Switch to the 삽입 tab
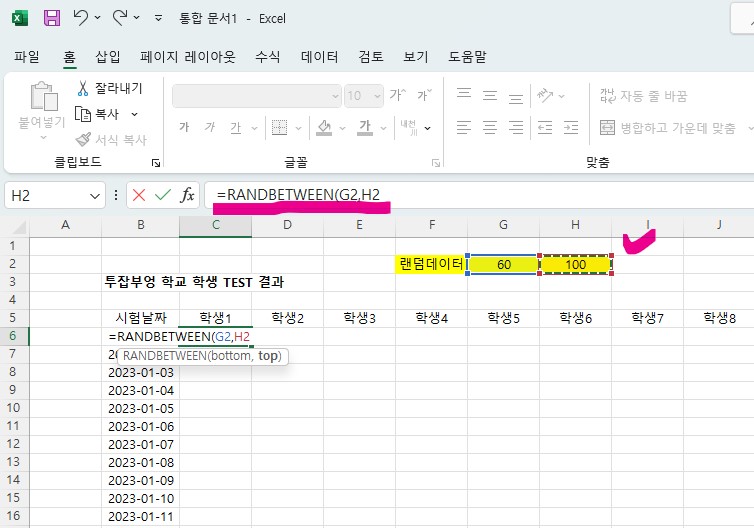Viewport: 754px width, 528px height. click(x=108, y=57)
